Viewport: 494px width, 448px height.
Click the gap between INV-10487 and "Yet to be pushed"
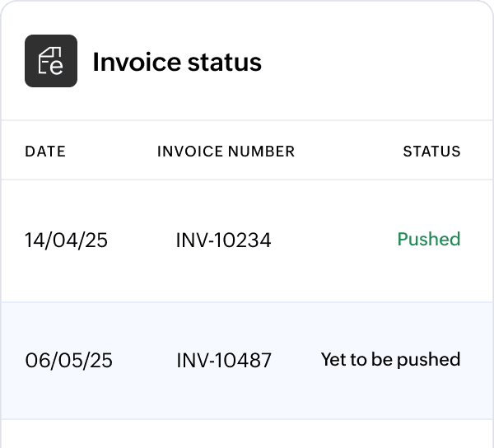[296, 360]
